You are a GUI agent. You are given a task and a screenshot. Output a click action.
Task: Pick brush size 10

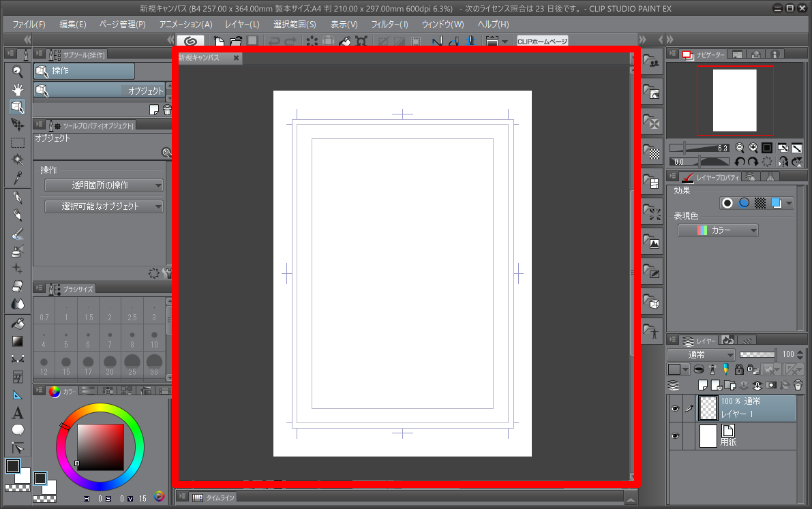[x=154, y=338]
